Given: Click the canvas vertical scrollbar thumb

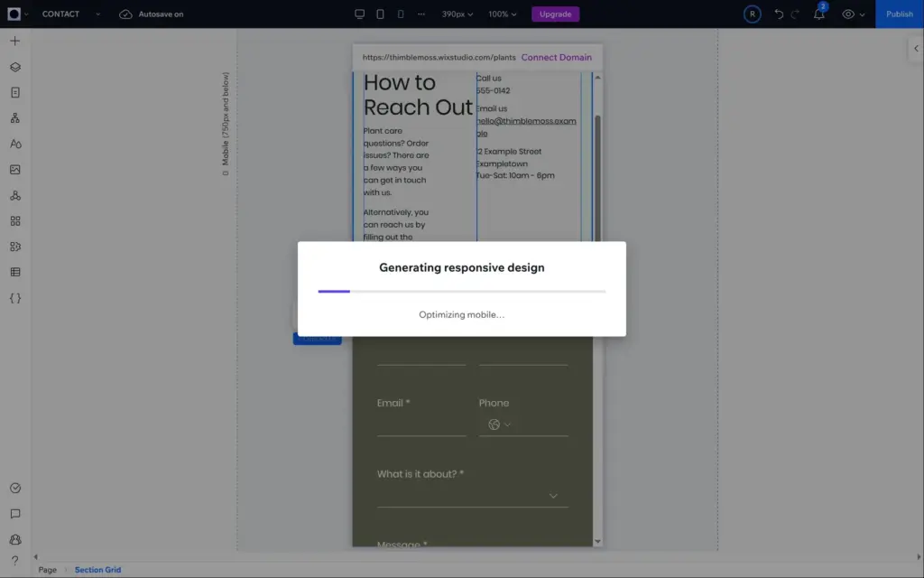Looking at the screenshot, I should tap(597, 178).
